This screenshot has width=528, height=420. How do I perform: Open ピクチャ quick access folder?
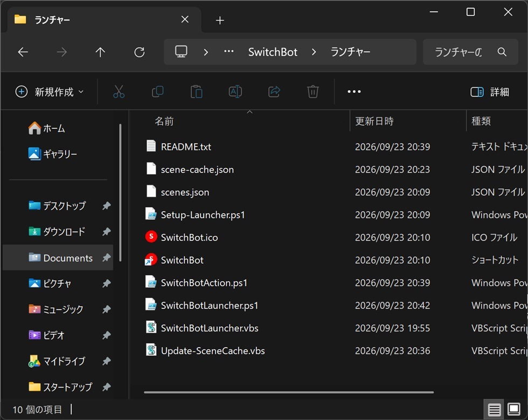(50, 284)
